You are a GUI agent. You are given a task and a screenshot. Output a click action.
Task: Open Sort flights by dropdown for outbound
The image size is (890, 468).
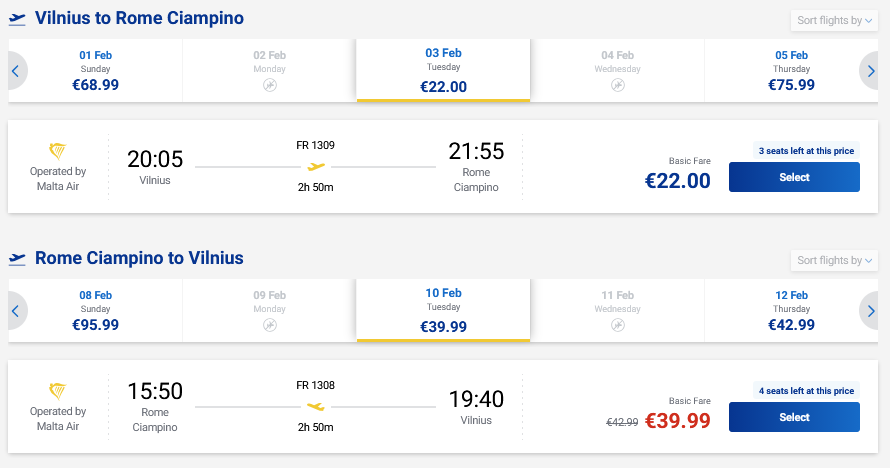(x=833, y=20)
